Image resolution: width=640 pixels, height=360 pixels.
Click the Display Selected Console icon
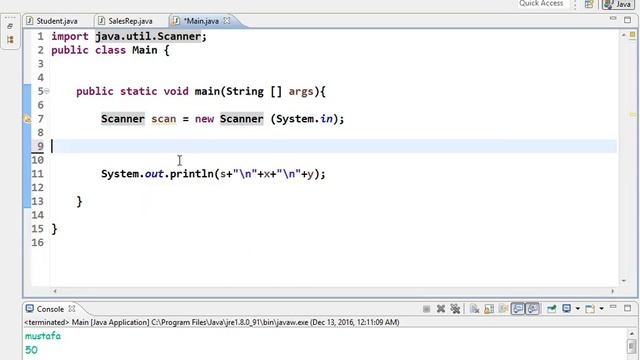(567, 309)
